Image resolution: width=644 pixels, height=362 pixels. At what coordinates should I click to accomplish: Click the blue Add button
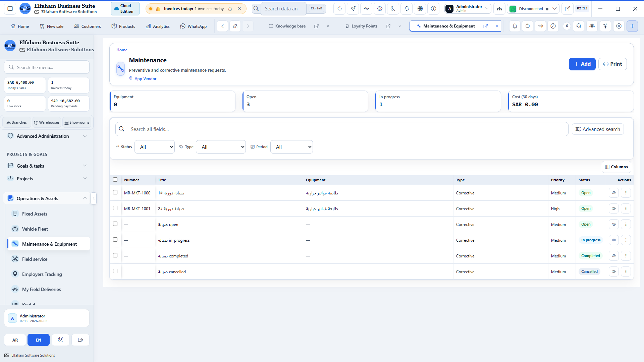[582, 64]
